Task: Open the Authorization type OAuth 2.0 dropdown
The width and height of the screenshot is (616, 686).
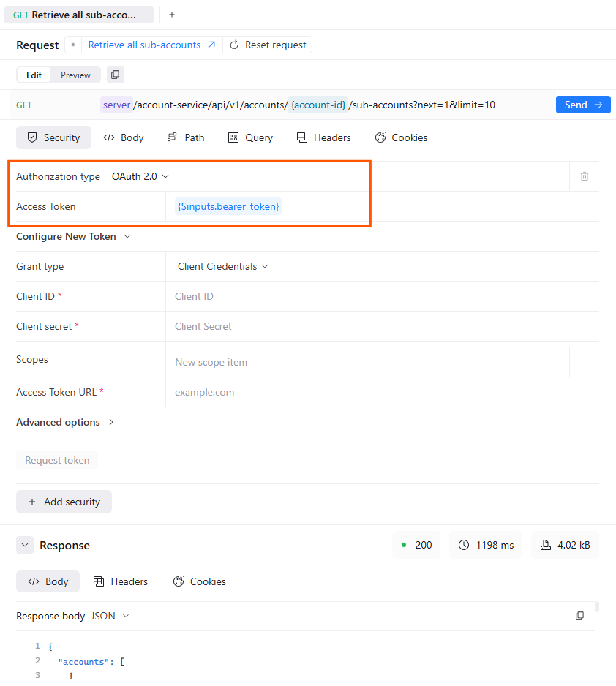Action: (x=140, y=176)
